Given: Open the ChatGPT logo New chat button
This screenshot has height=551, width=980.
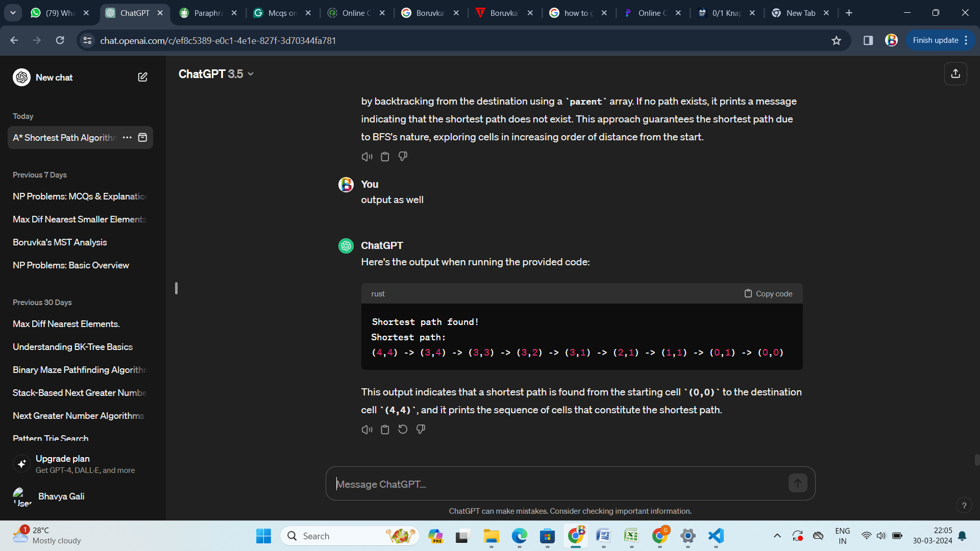Looking at the screenshot, I should coord(43,77).
